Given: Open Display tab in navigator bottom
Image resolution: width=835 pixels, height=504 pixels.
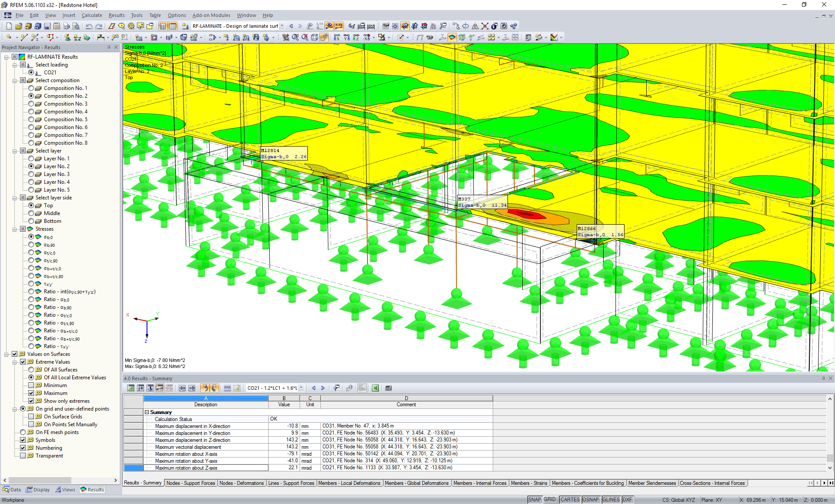Looking at the screenshot, I should click(38, 490).
